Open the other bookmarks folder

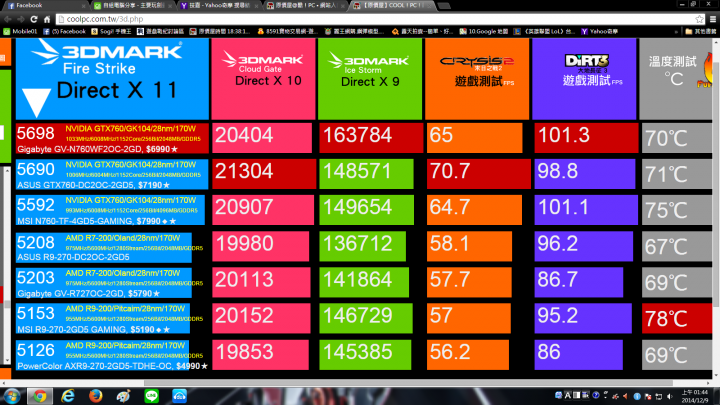click(701, 32)
